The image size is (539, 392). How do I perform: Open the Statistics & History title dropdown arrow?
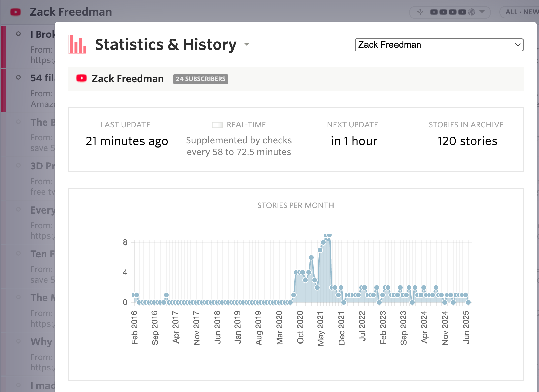point(247,44)
